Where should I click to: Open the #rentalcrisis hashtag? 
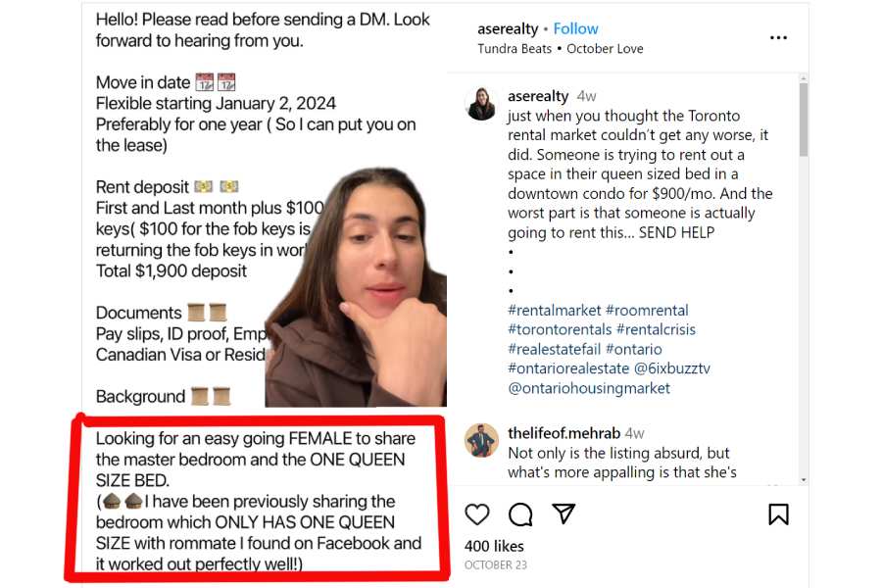click(656, 330)
